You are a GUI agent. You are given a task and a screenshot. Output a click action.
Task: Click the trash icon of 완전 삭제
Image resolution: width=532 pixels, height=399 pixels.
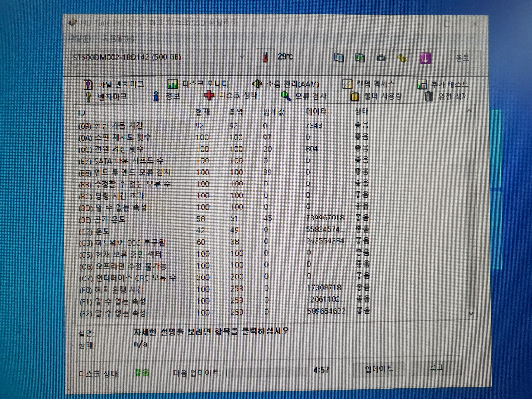pos(429,96)
